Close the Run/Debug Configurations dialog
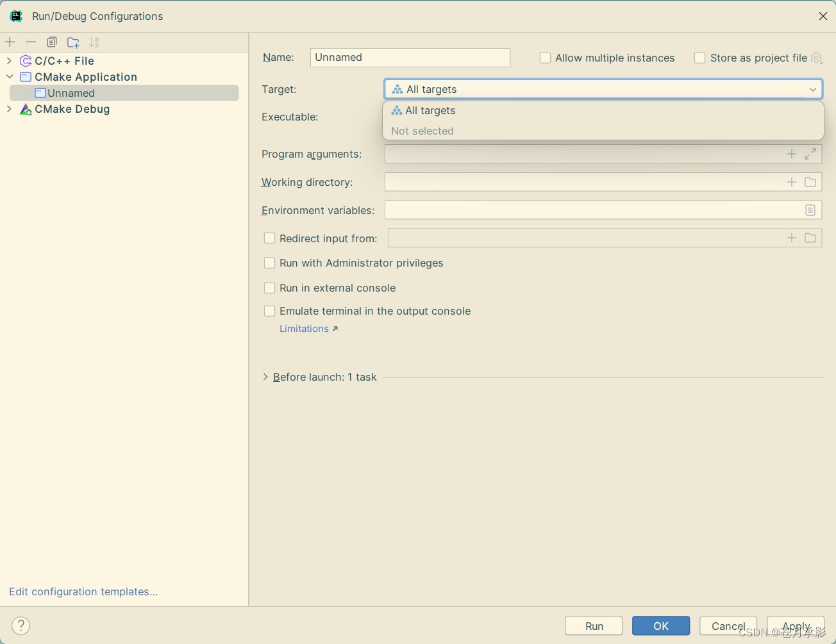 pos(823,16)
